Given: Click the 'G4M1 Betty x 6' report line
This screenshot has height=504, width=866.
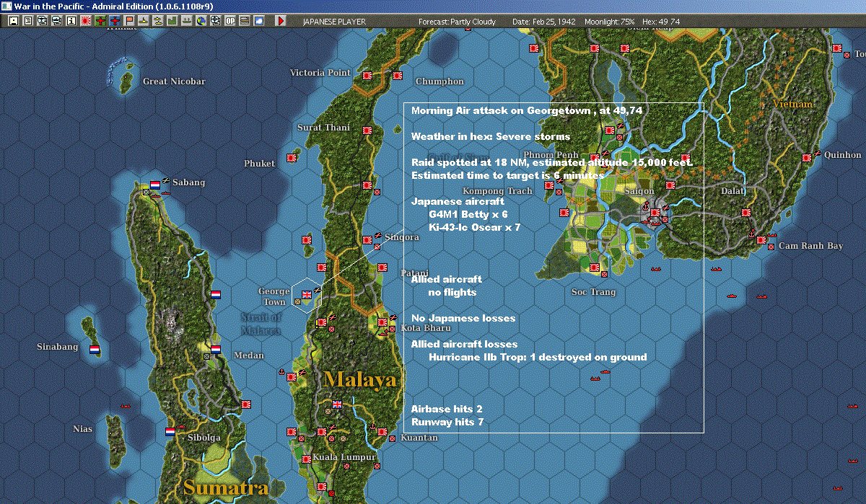Looking at the screenshot, I should (x=468, y=215).
